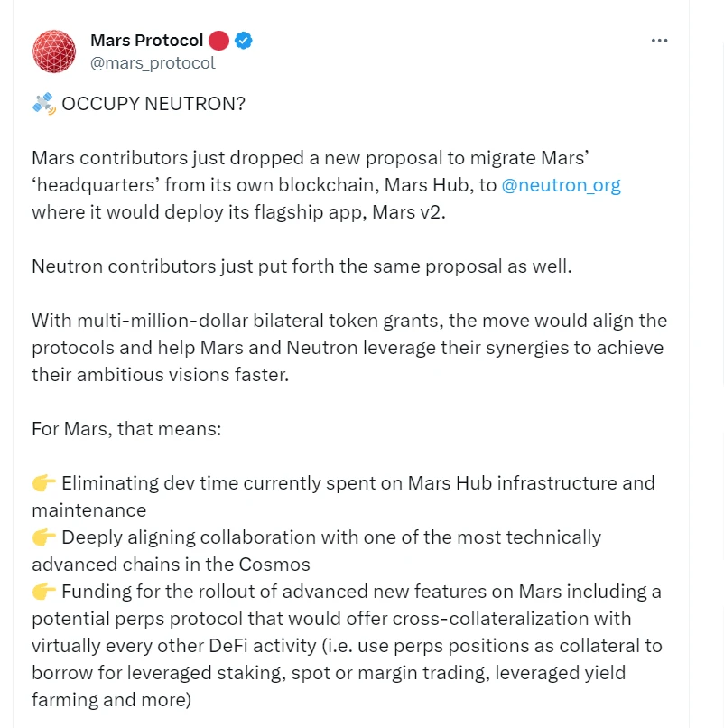
Task: Click pointing-hand emoji before 'Funding for the rollout'
Action: point(43,592)
